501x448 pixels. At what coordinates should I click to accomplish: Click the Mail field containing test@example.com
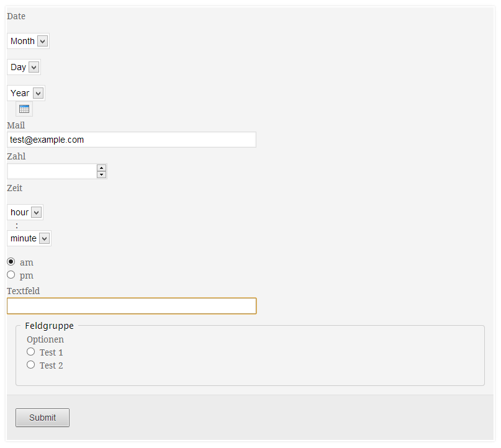[131, 139]
